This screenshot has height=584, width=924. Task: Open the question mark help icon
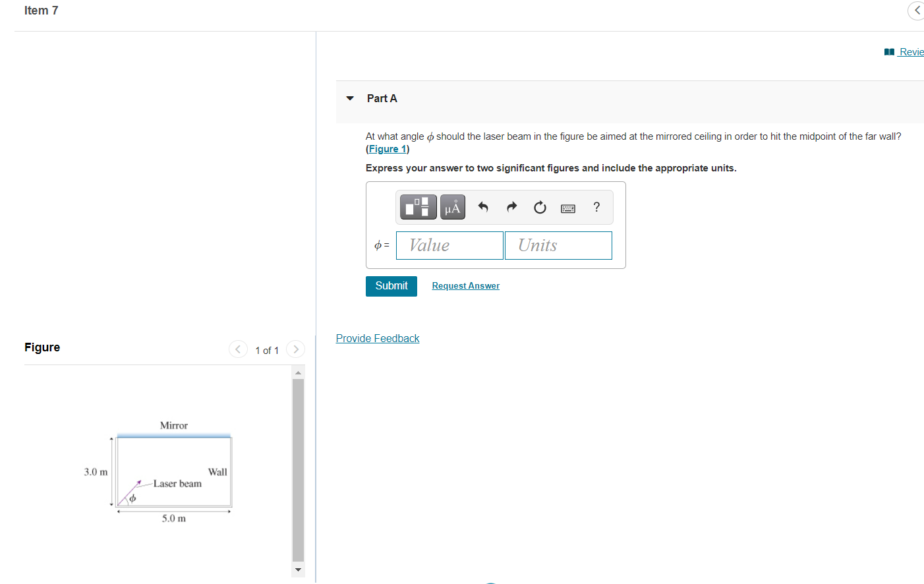point(596,207)
